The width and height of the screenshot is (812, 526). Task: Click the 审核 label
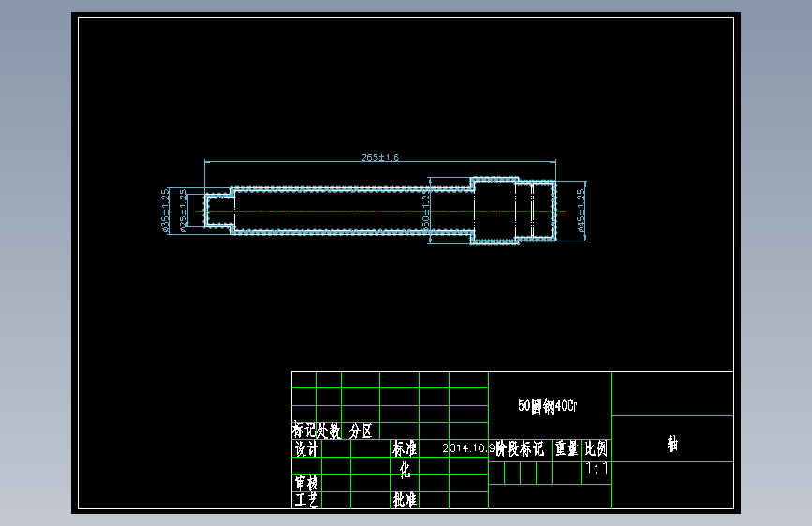pyautogui.click(x=306, y=483)
